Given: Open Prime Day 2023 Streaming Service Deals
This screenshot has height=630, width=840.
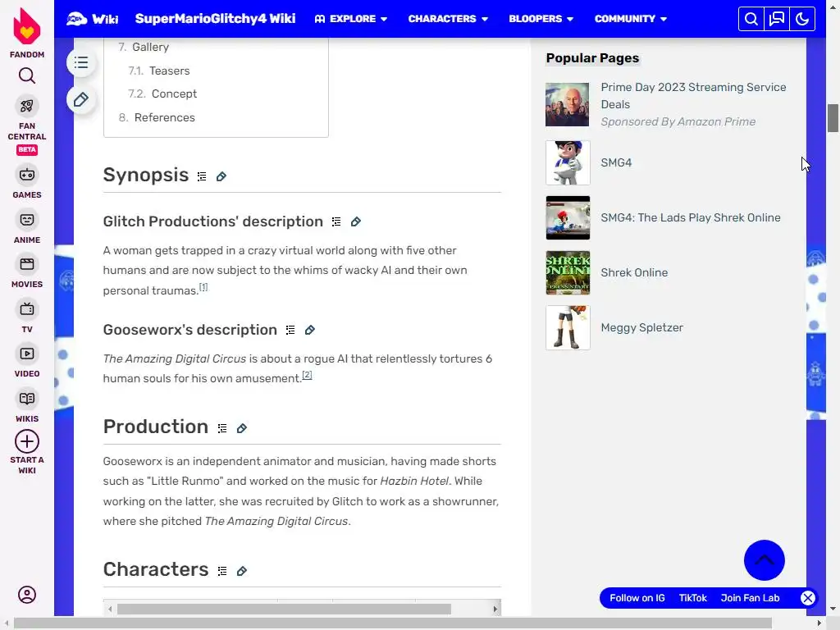Looking at the screenshot, I should point(693,95).
